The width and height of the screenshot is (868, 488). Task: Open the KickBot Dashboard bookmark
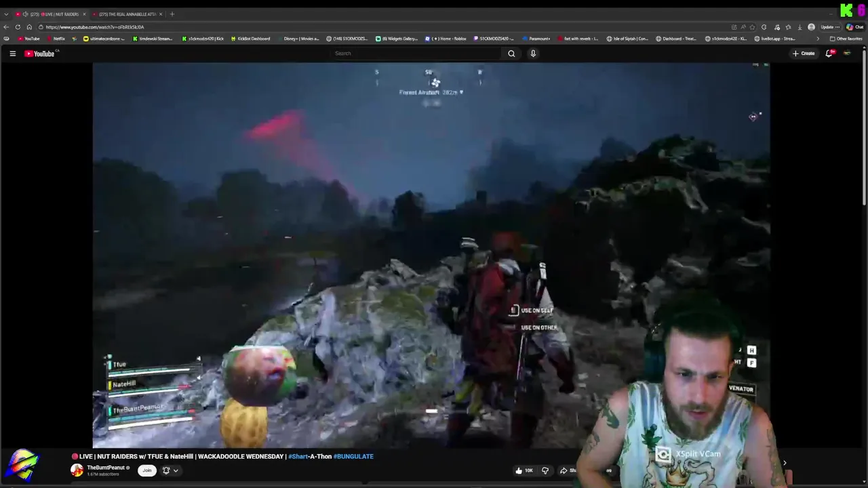click(250, 39)
